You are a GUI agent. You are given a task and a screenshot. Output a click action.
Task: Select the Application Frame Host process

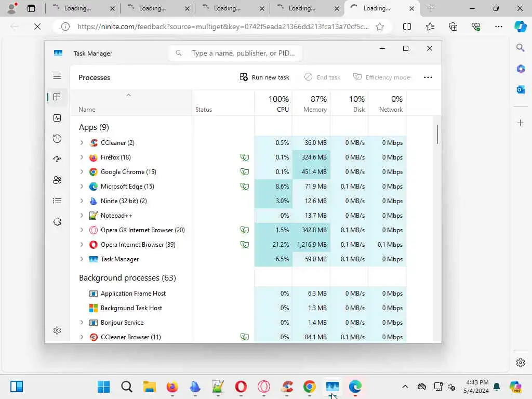pos(238,294)
